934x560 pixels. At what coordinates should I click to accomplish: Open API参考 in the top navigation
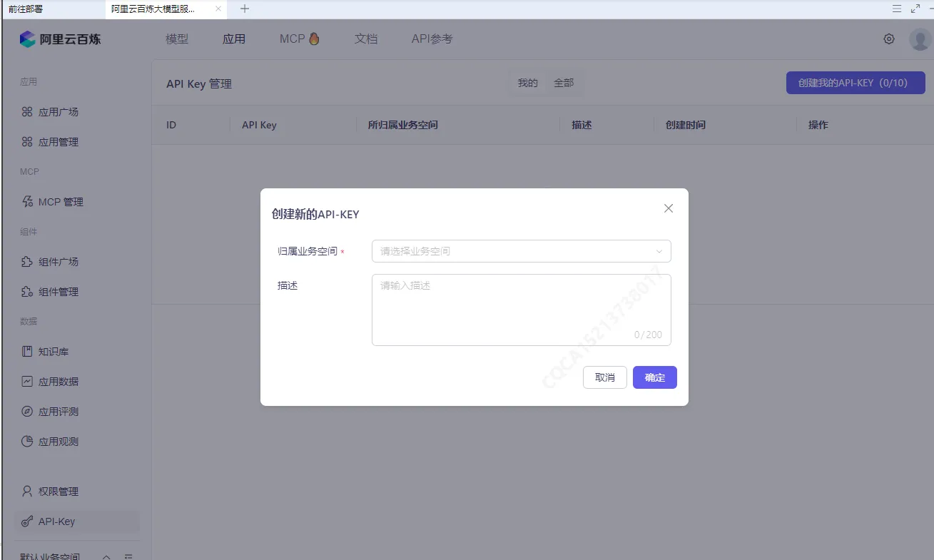coord(432,39)
